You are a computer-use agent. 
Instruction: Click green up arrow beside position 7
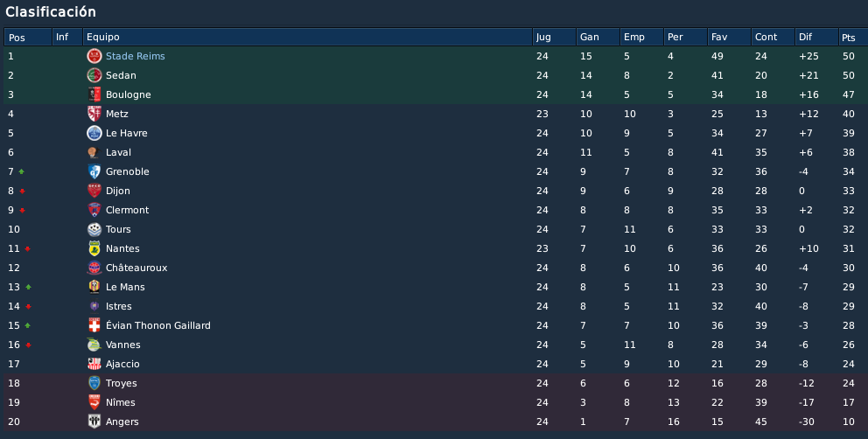click(x=22, y=171)
